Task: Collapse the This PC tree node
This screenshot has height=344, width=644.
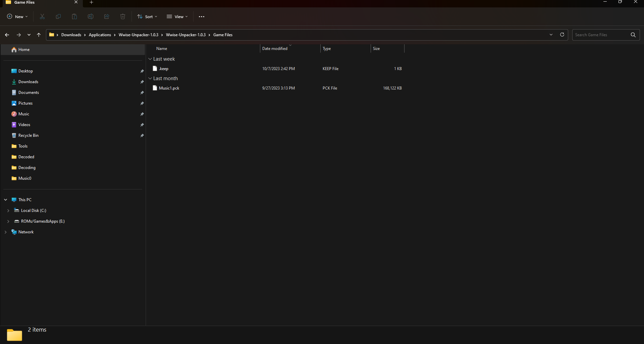Action: point(6,200)
